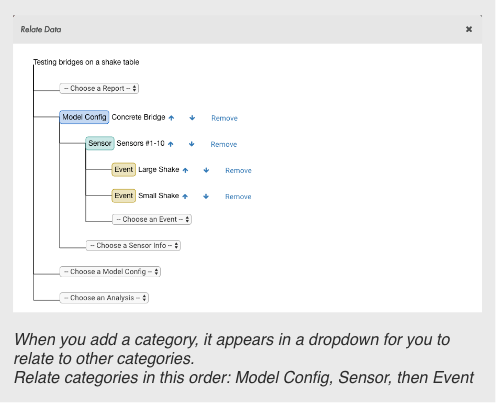Open the Choose an Event dropdown
The image size is (496, 403).
click(152, 219)
